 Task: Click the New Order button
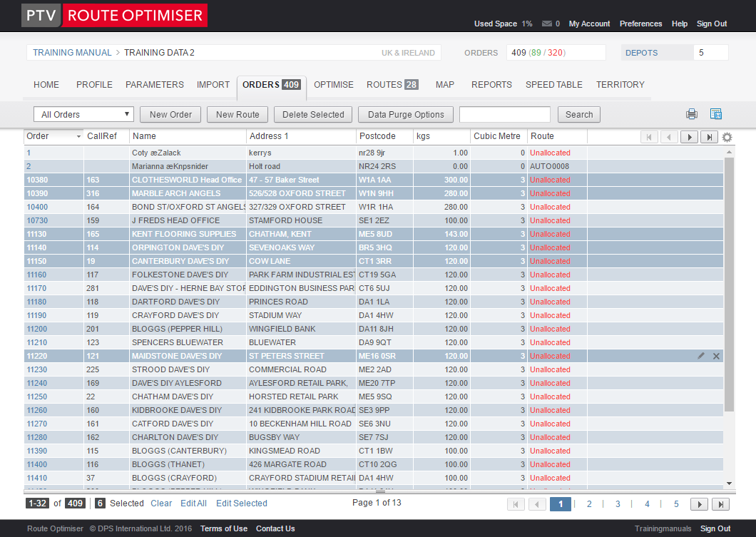click(x=170, y=115)
